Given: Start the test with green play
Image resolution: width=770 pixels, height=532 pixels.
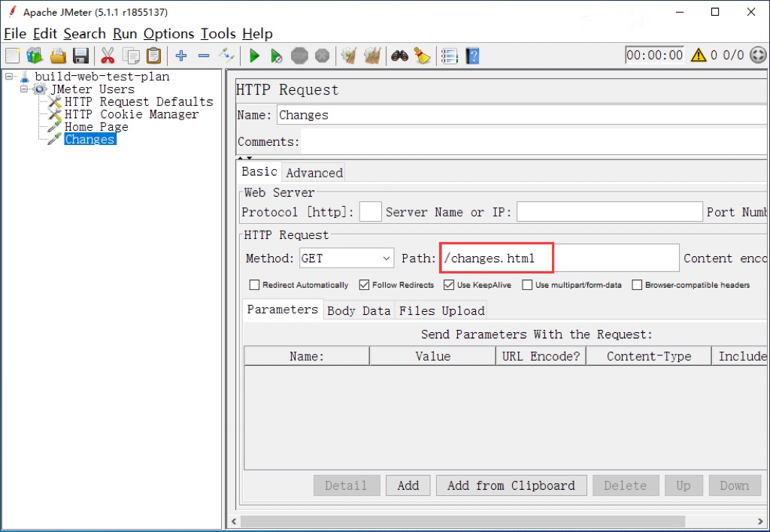Looking at the screenshot, I should tap(254, 56).
